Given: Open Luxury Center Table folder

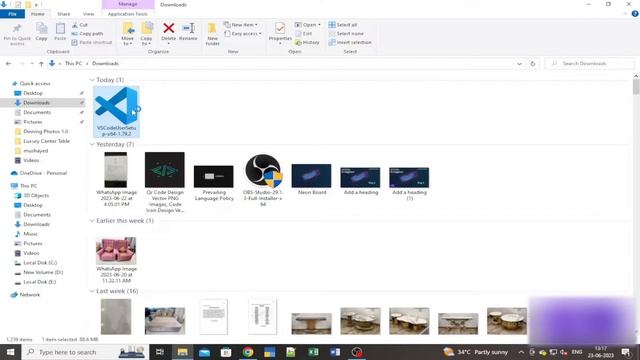Looking at the screenshot, I should pos(47,141).
